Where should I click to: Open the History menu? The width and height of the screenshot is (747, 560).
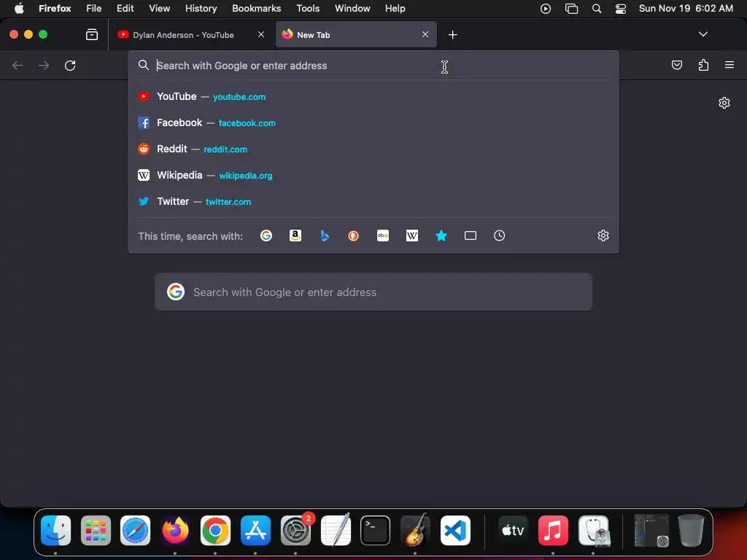201,9
